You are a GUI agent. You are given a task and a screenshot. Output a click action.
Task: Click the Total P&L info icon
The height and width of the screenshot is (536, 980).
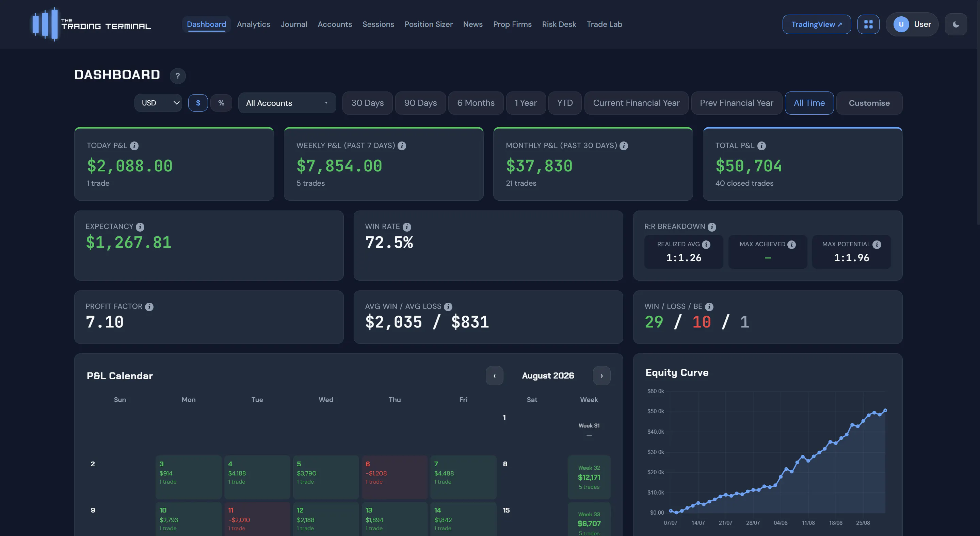761,146
